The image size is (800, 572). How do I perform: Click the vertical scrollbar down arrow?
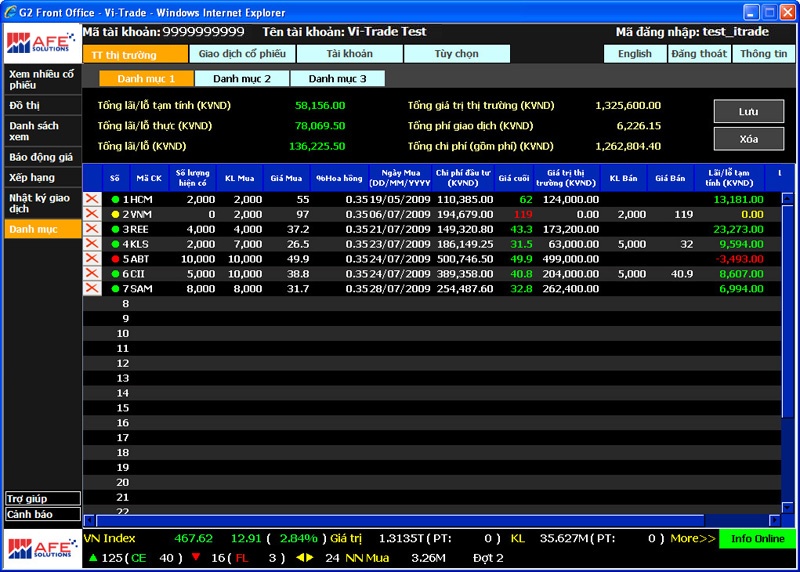787,508
